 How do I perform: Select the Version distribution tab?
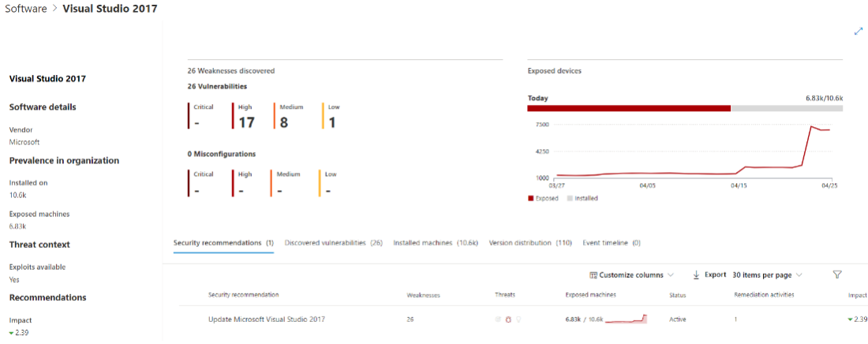[530, 243]
